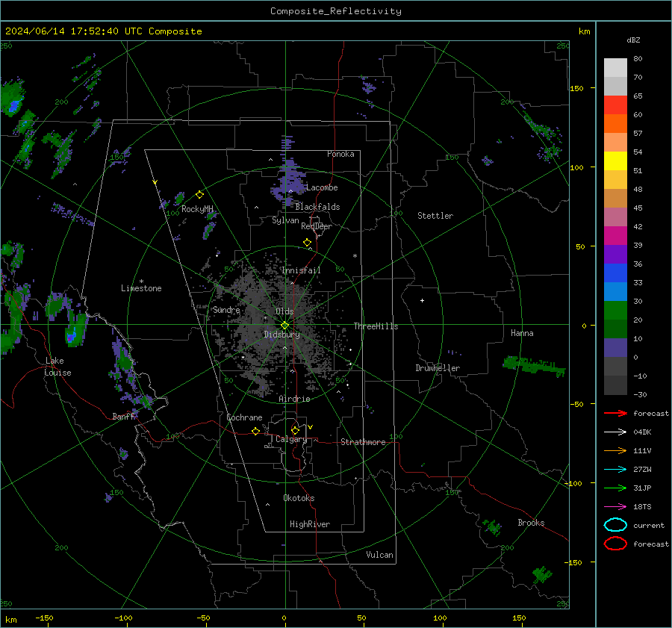Click the Olds map label
This screenshot has width=672, height=628.
pos(284,311)
